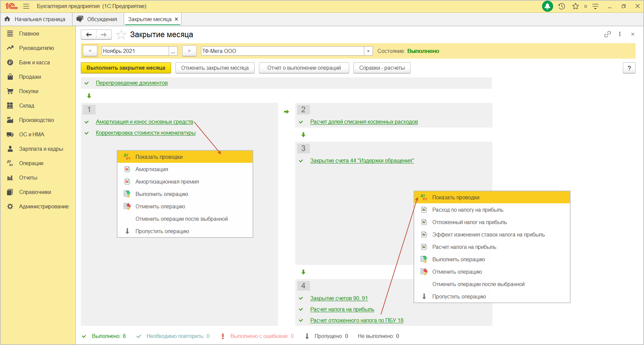This screenshot has height=345, width=644.
Task: Click the period field Ноябрь 2021
Action: (x=135, y=51)
